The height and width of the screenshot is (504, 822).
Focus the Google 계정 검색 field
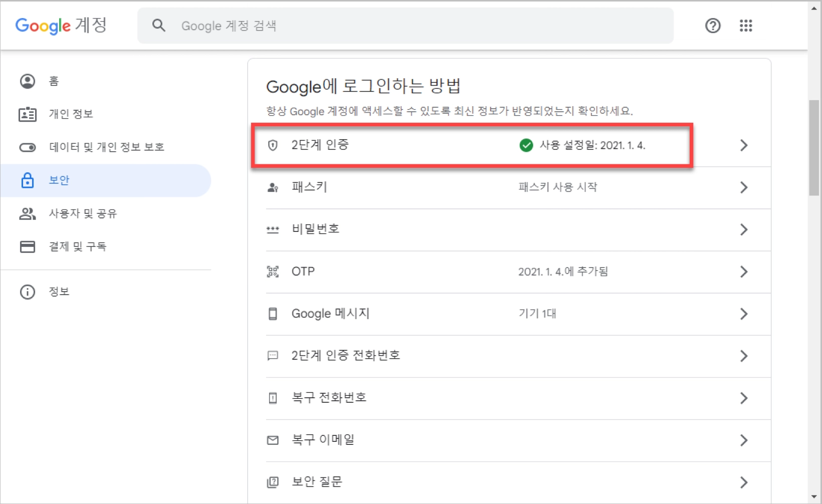click(x=405, y=26)
